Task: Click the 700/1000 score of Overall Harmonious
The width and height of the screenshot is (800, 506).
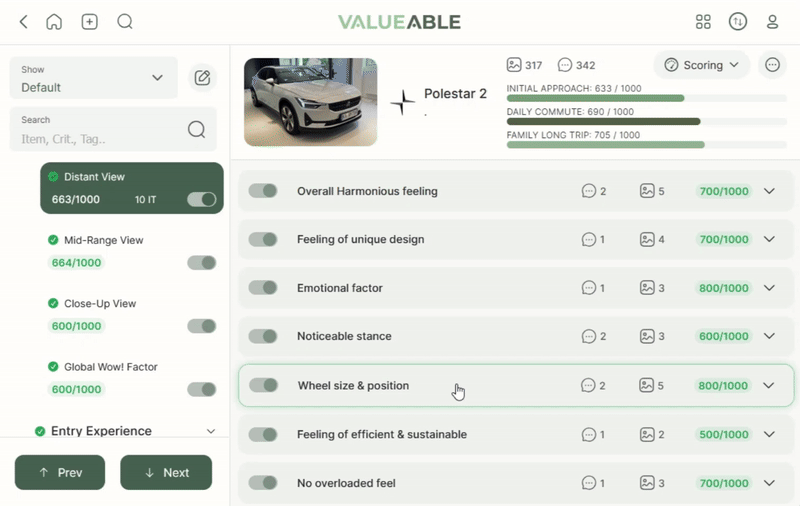Action: tap(724, 191)
